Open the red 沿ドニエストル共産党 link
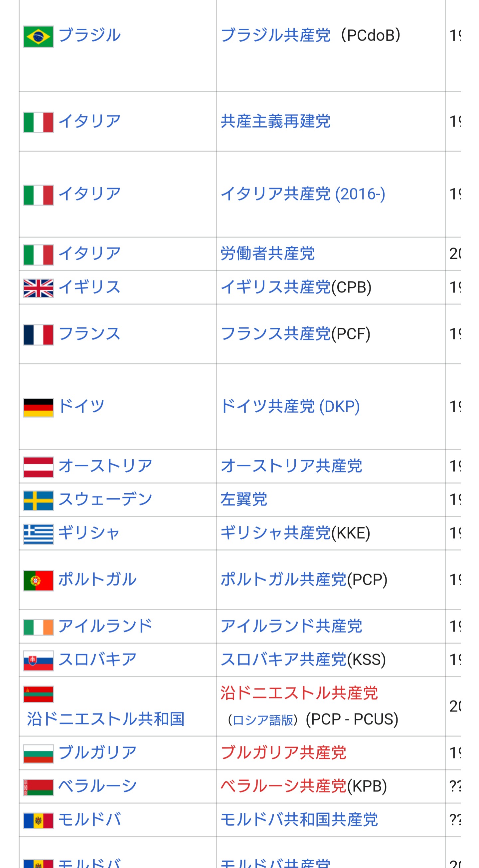479x868 pixels. (299, 693)
